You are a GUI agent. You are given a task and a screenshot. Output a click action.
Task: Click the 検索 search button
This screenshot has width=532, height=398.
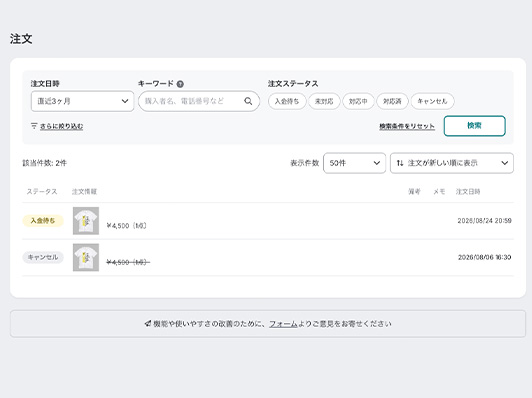(x=475, y=126)
